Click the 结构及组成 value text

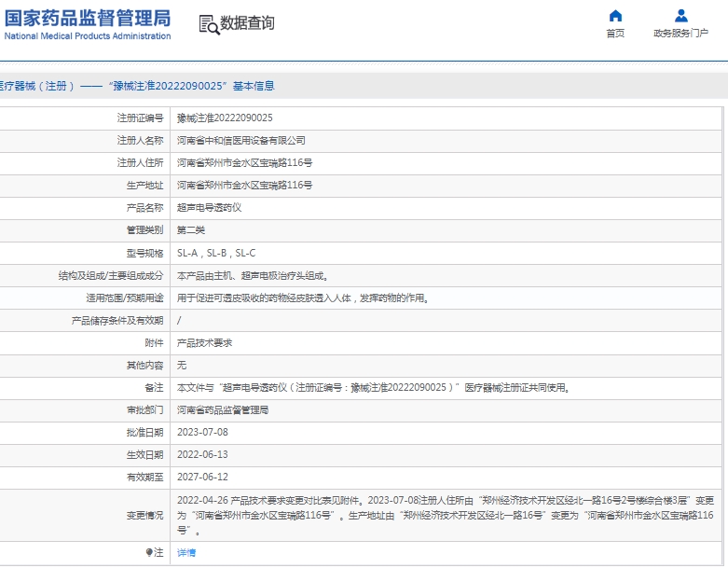point(253,276)
